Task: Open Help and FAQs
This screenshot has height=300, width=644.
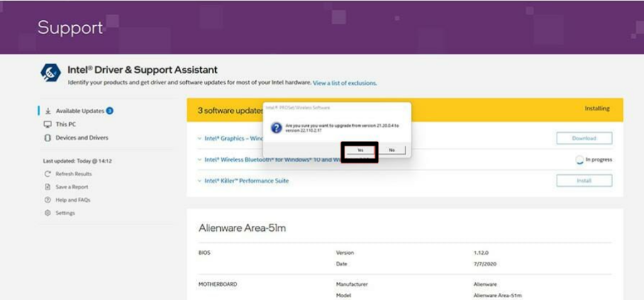Action: 73,200
